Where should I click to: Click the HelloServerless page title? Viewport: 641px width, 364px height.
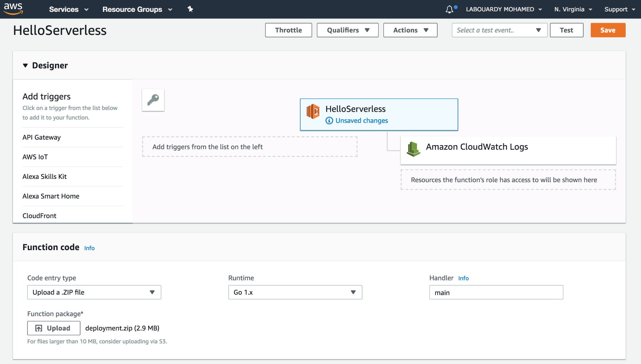point(60,30)
